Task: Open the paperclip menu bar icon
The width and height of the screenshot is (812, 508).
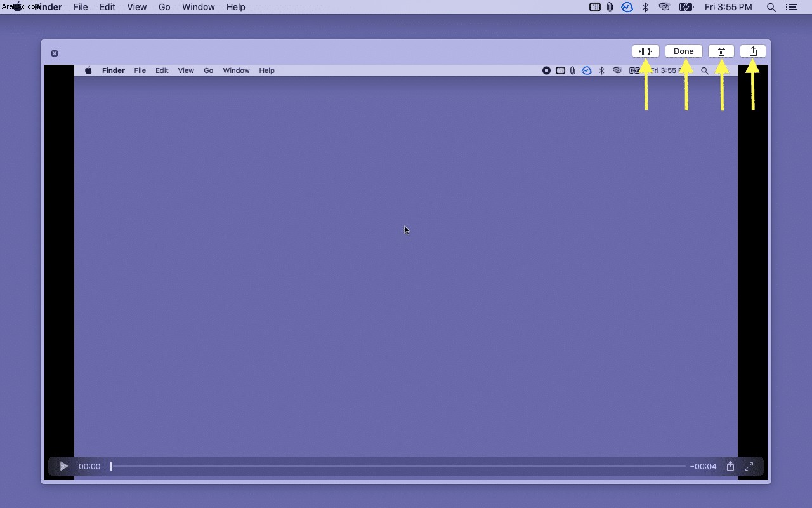Action: [x=610, y=7]
